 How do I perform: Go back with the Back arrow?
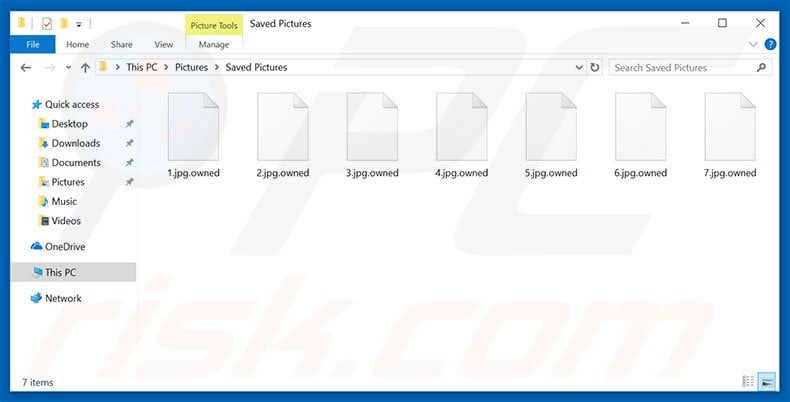(x=26, y=68)
